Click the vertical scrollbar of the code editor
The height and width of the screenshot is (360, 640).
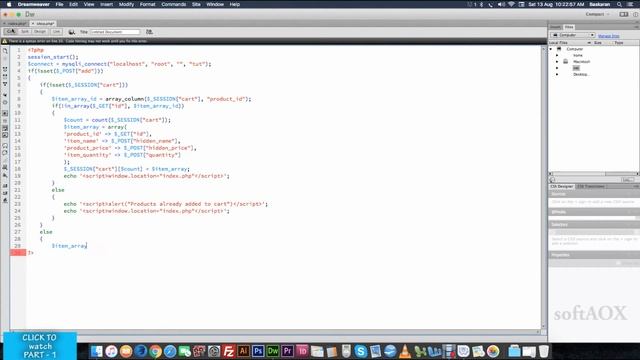(543, 187)
